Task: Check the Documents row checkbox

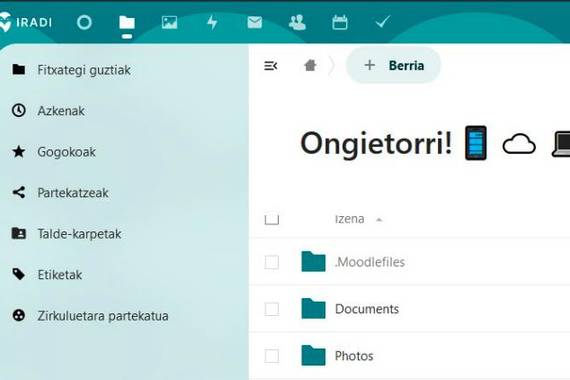Action: coord(272,309)
